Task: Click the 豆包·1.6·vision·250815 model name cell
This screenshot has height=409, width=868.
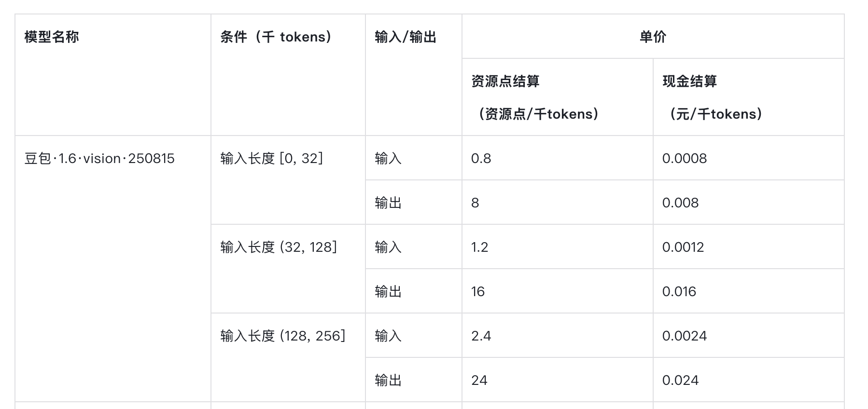Action: [x=99, y=159]
